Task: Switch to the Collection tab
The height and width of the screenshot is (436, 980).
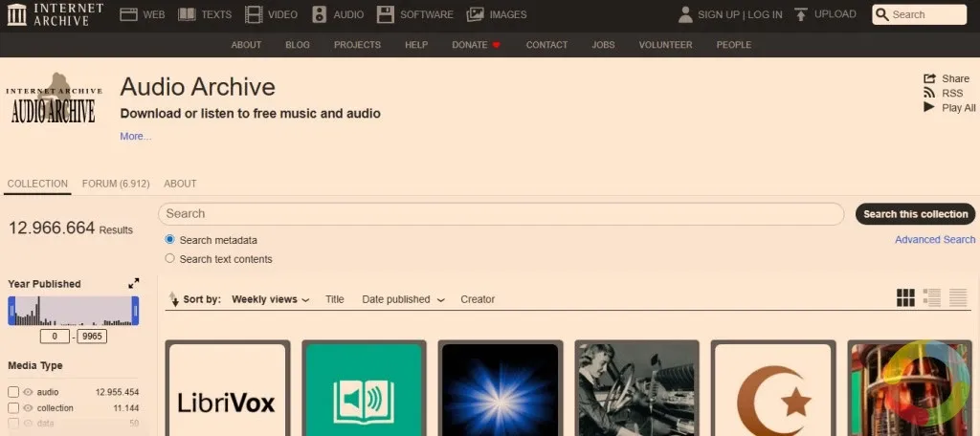Action: 37,184
